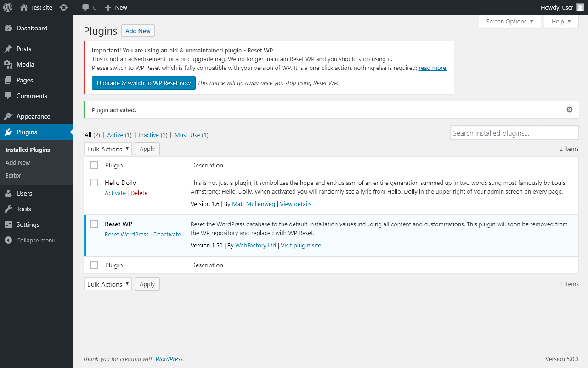Choose Add New in the Plugins submenu

click(18, 162)
